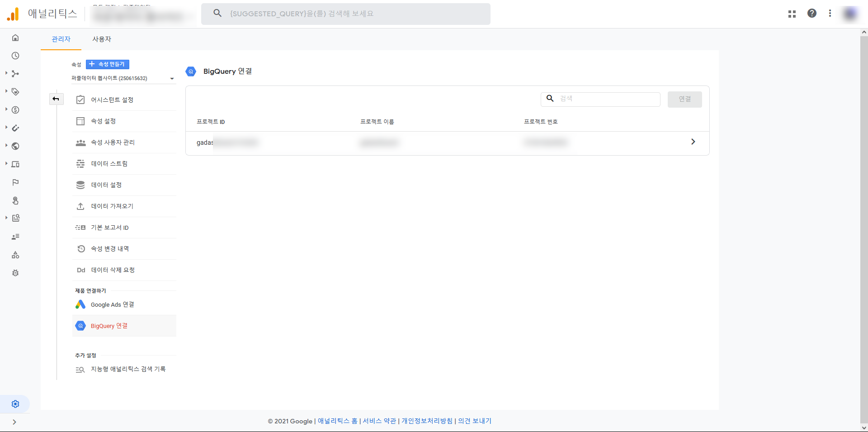868x432 pixels.
Task: Click the Admin gear icon
Action: pos(15,404)
